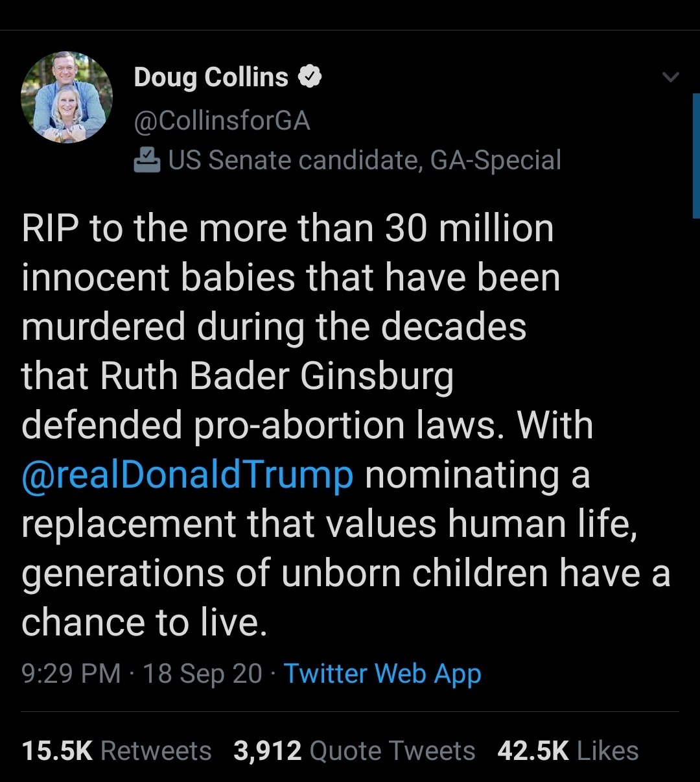The width and height of the screenshot is (700, 782).
Task: Click the blue verified badge icon
Action: 310,77
